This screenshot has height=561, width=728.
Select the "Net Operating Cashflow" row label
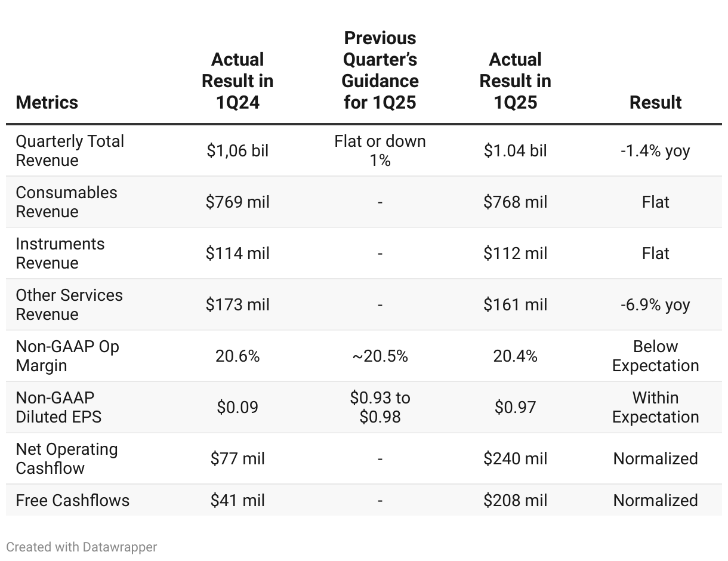(x=67, y=458)
